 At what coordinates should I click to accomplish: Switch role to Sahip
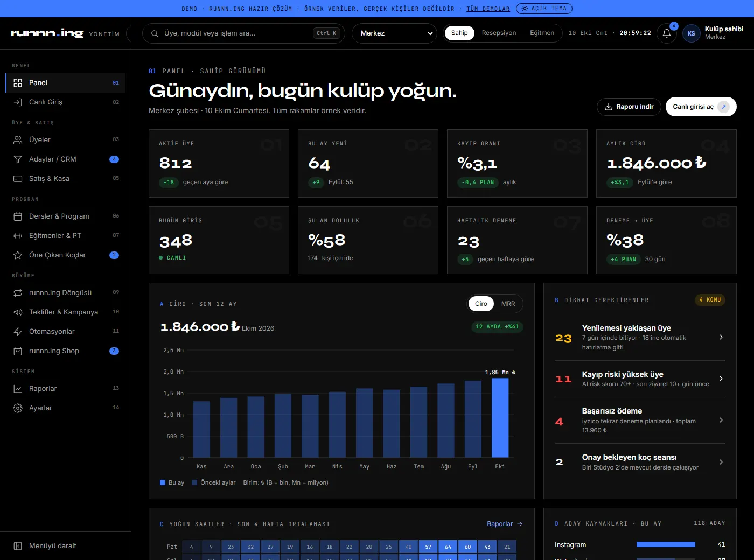pos(459,33)
